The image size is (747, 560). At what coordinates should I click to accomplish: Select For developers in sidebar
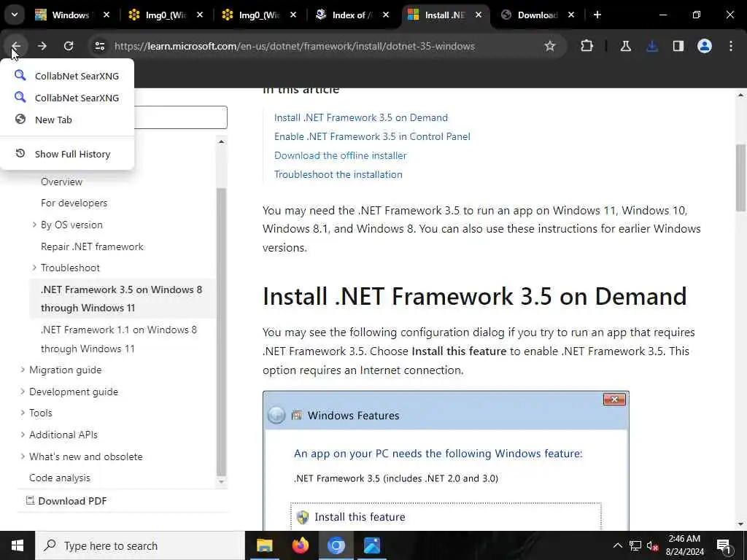pyautogui.click(x=74, y=203)
